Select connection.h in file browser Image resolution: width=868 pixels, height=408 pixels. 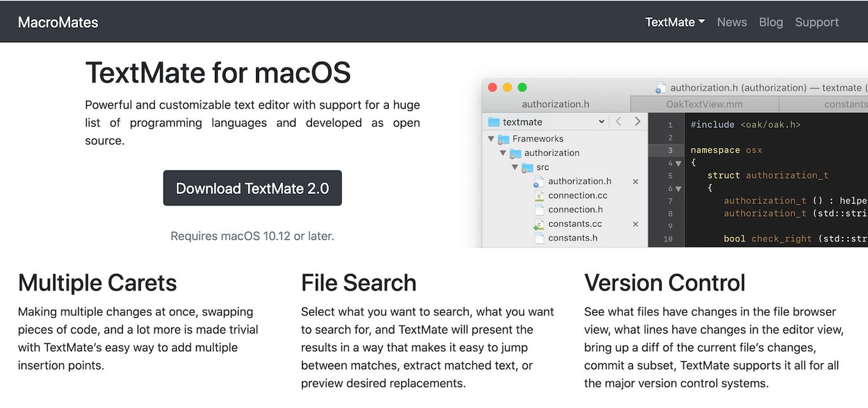[x=575, y=209]
